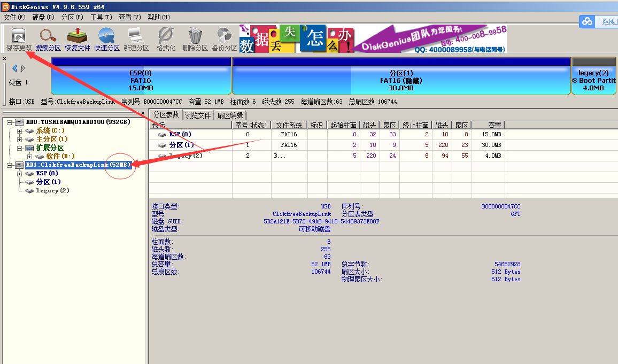
Task: Open the 分区(P) menu
Action: tap(72, 17)
